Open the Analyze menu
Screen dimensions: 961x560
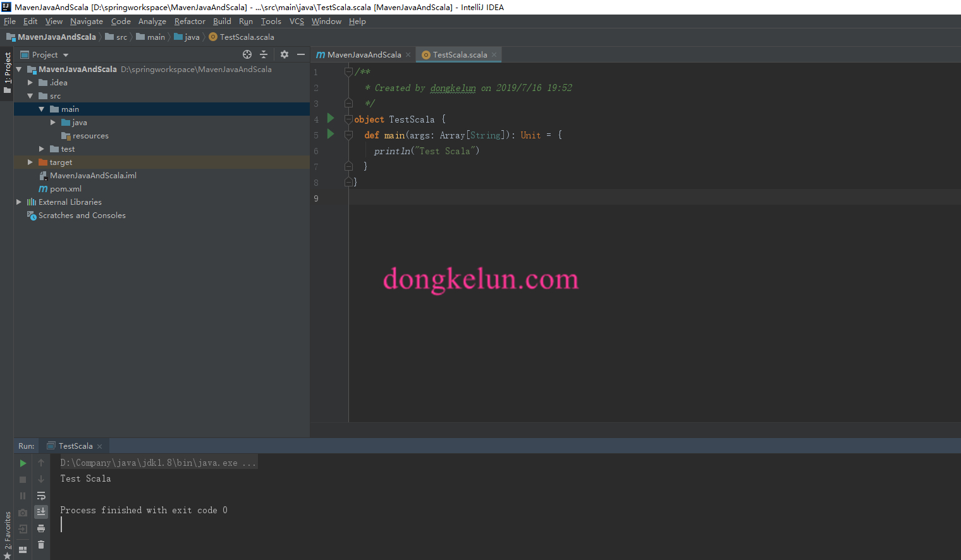(152, 21)
